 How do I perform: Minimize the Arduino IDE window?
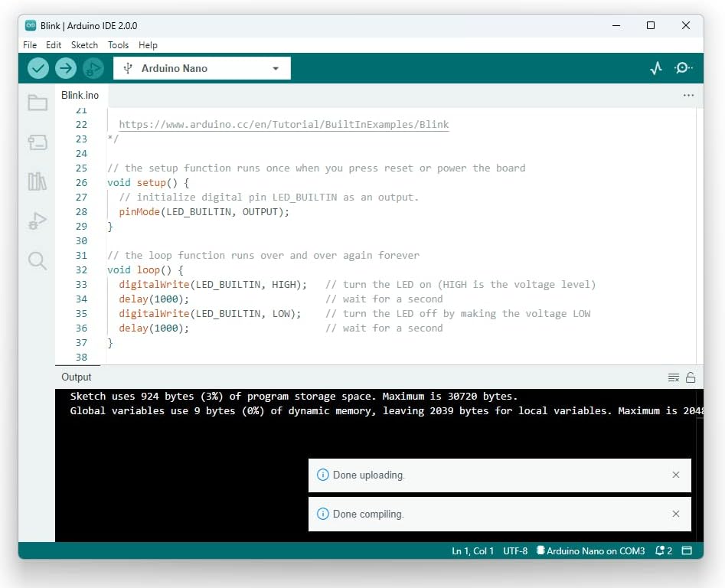(x=616, y=25)
